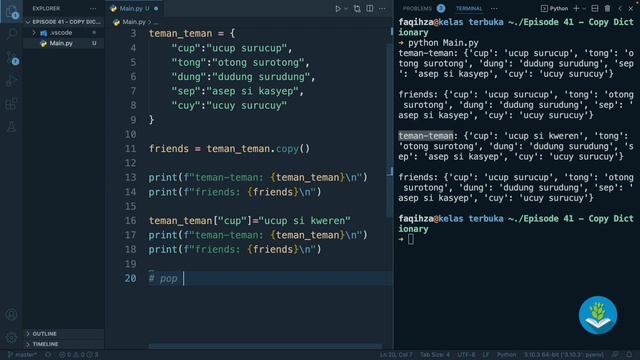Click the open changes icon in the editor toolbar

[x=357, y=9]
